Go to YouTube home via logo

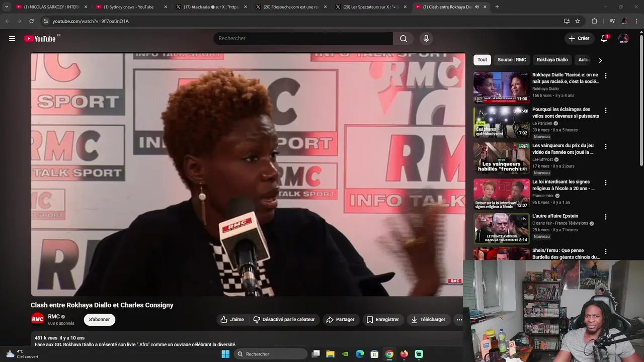click(x=40, y=39)
